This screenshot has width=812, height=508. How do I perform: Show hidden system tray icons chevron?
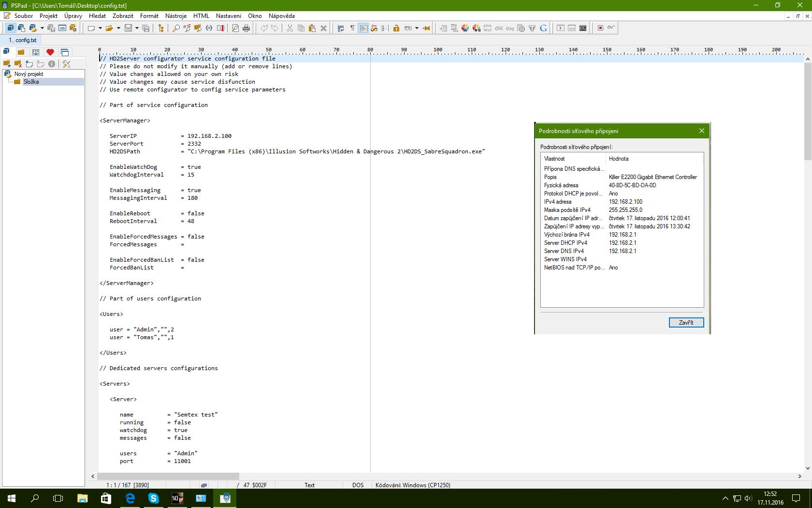click(725, 498)
